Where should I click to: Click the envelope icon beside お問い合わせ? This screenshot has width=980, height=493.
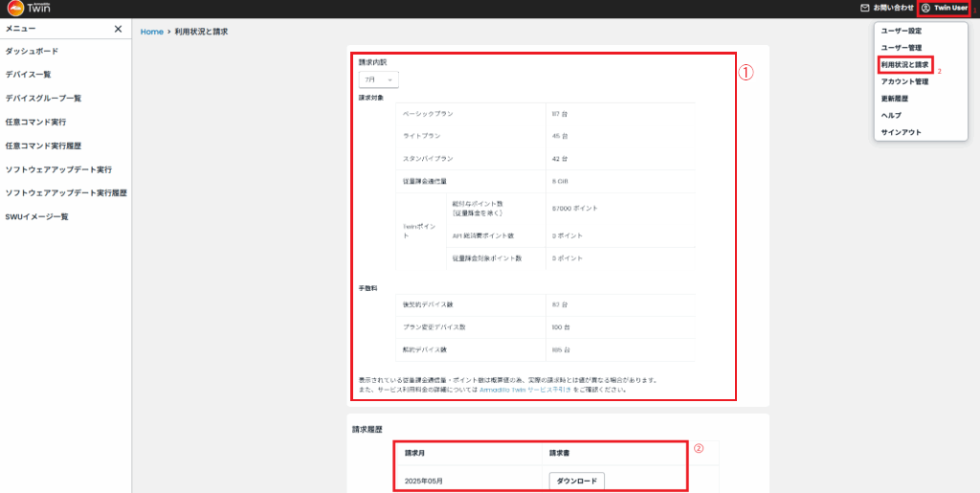point(865,8)
